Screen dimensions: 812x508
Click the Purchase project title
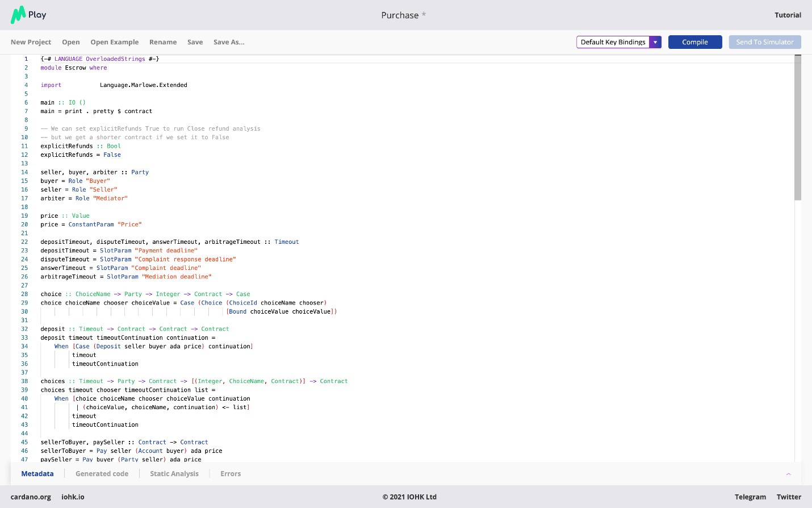click(400, 15)
